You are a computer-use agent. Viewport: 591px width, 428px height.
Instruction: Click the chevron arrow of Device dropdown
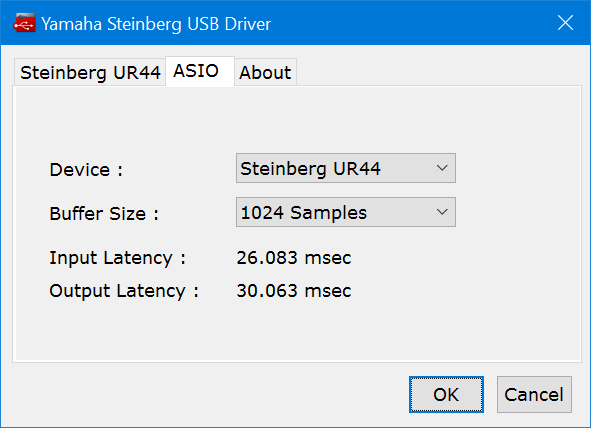point(442,168)
